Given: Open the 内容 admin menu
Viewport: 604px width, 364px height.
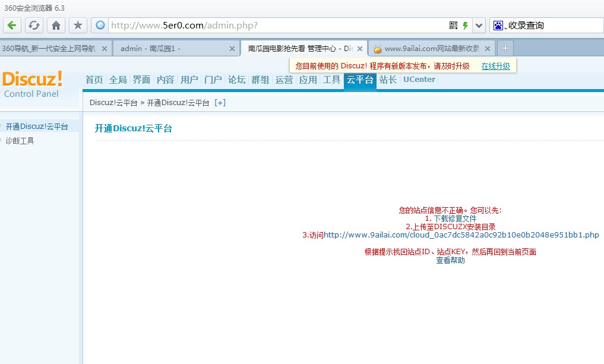Looking at the screenshot, I should click(166, 80).
